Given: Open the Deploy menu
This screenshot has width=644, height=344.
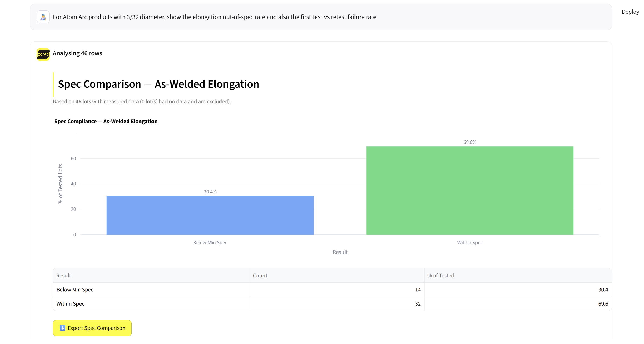Looking at the screenshot, I should [630, 12].
